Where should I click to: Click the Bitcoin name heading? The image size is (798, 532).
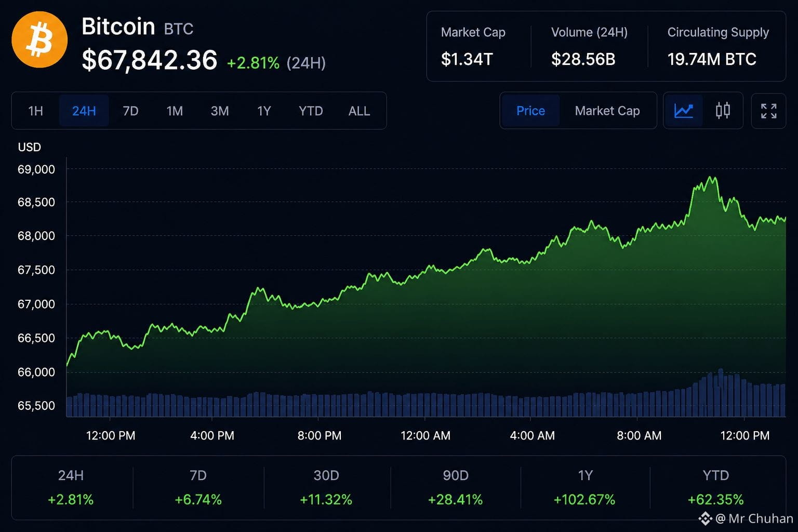(118, 26)
